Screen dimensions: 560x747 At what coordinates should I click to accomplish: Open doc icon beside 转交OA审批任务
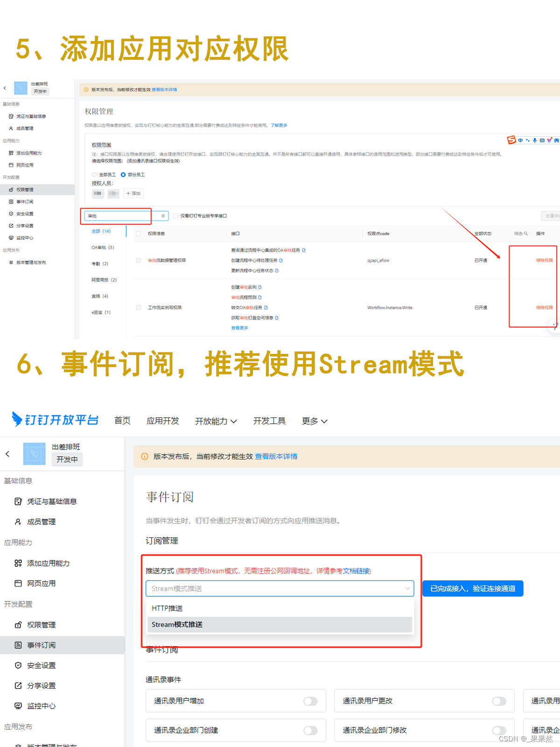pos(266,308)
